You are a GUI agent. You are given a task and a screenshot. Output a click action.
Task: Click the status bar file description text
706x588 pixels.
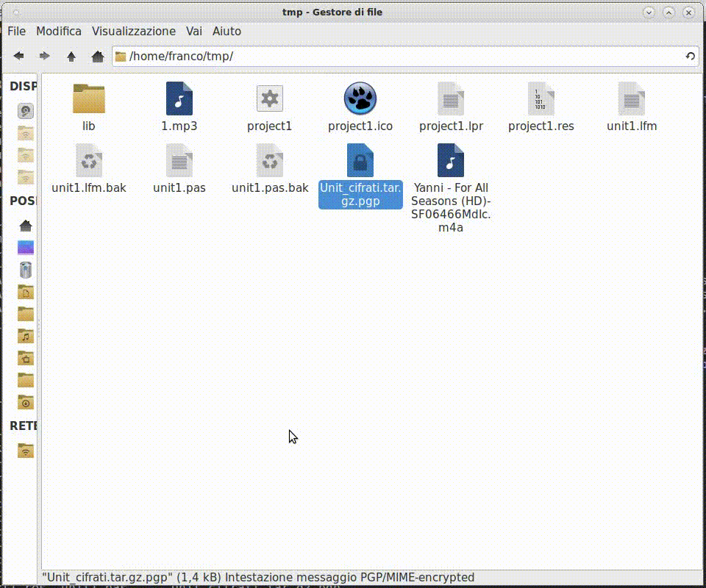pyautogui.click(x=258, y=577)
